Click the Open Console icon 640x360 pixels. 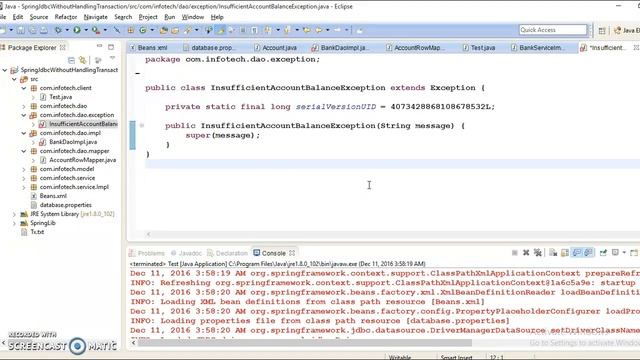[633, 253]
